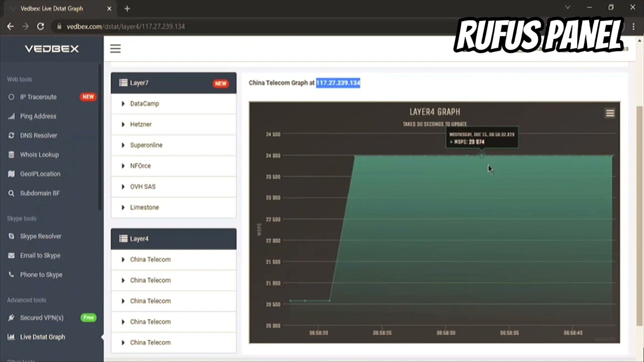Open the Skype Resolver link
Viewport: 644px width, 362px height.
41,236
